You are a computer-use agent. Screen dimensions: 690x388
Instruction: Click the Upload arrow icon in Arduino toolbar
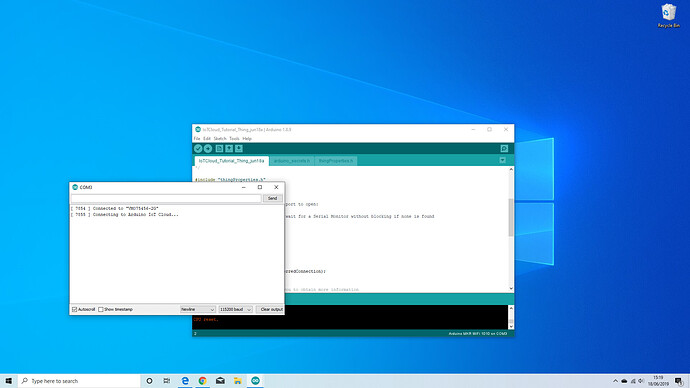pos(208,149)
